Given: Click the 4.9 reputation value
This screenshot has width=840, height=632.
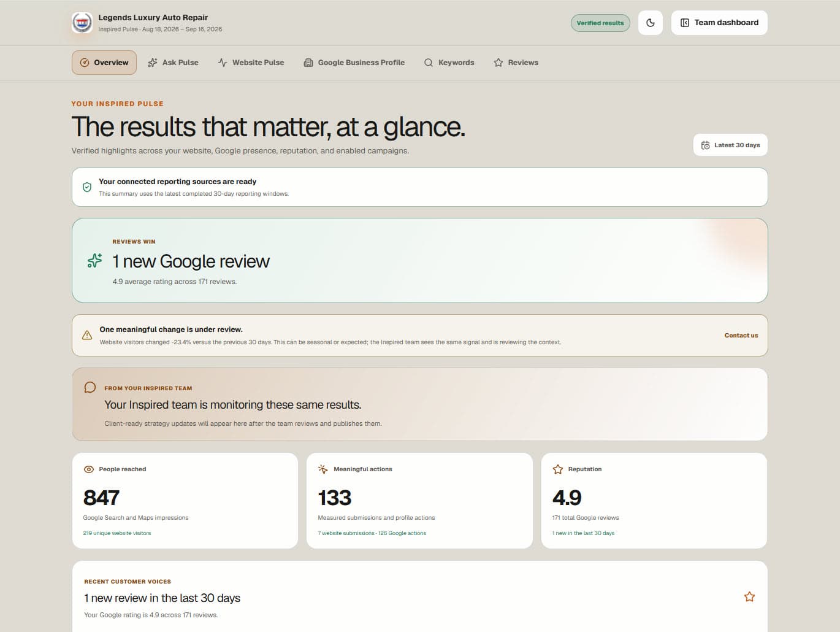Looking at the screenshot, I should [567, 498].
